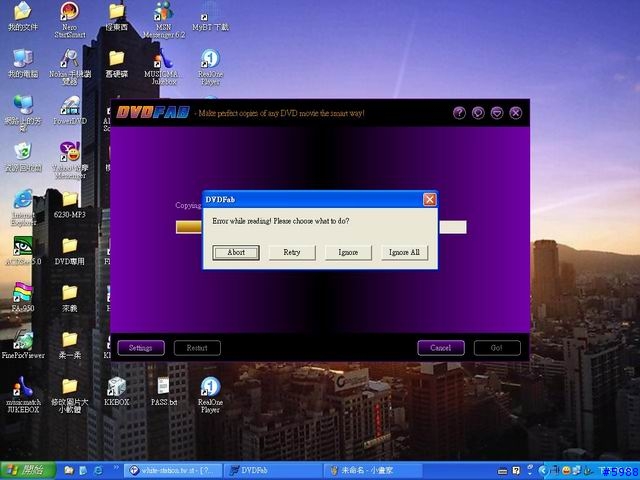Image resolution: width=640 pixels, height=480 pixels.
Task: Open the network places globe desktop icon
Action: tap(23, 114)
